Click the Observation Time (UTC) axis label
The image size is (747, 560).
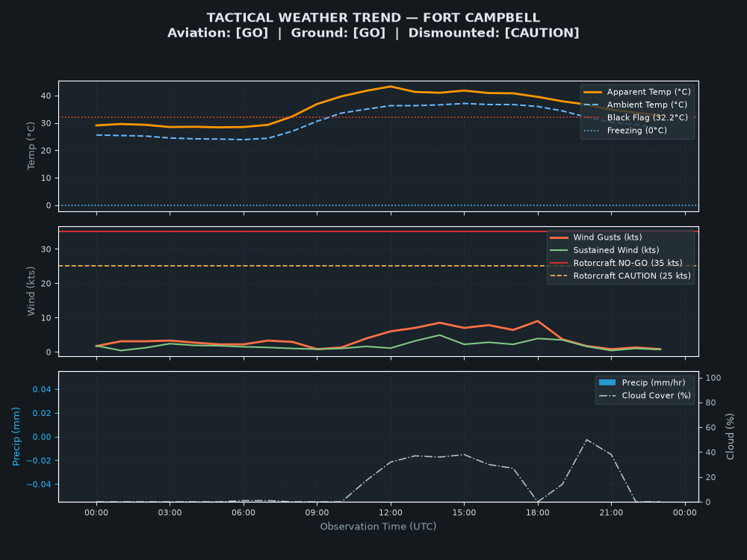pyautogui.click(x=378, y=526)
